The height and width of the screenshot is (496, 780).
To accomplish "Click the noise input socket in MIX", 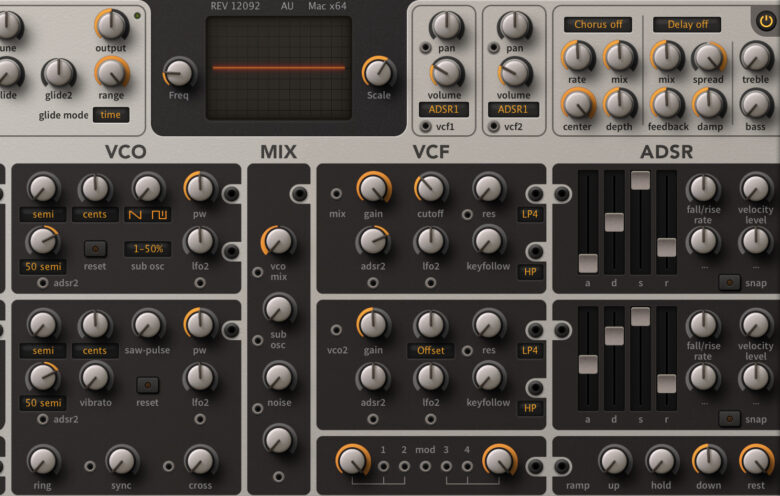I will 258,408.
